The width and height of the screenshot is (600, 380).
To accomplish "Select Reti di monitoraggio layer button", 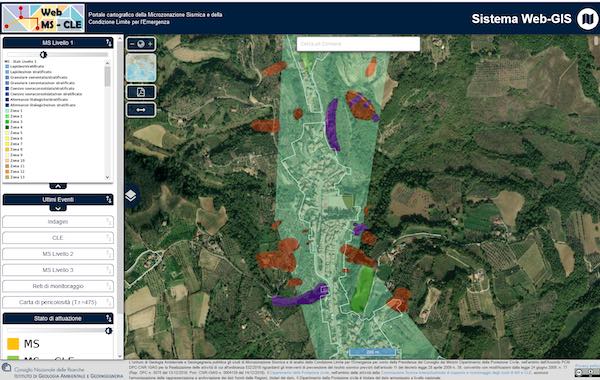I will click(58, 286).
